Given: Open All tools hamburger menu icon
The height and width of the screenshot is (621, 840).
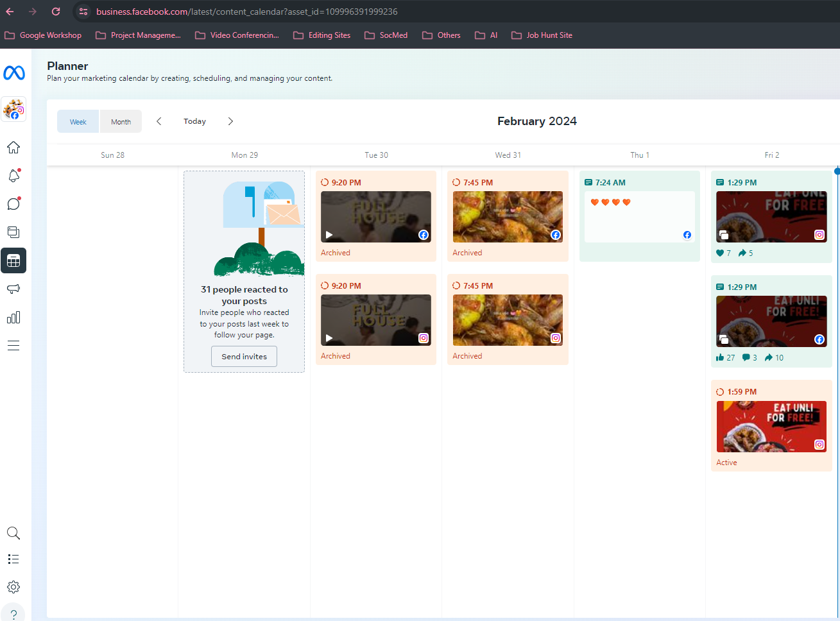Looking at the screenshot, I should [13, 346].
